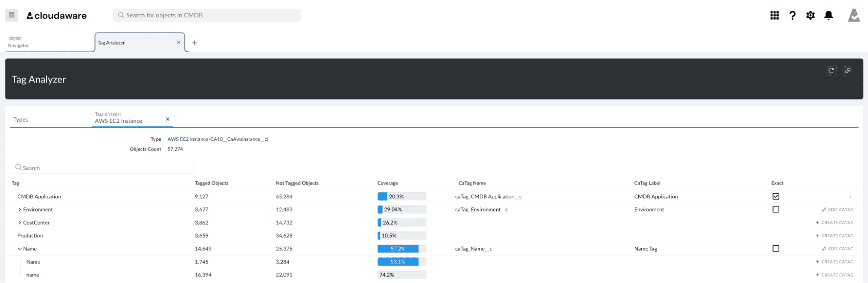Open the apps grid launcher
This screenshot has height=283, width=868.
[x=774, y=16]
